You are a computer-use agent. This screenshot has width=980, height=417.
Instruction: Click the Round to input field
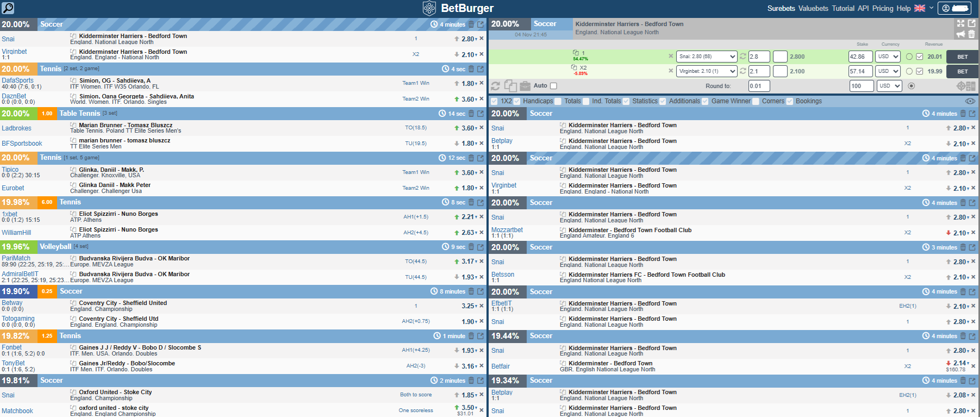[x=758, y=86]
